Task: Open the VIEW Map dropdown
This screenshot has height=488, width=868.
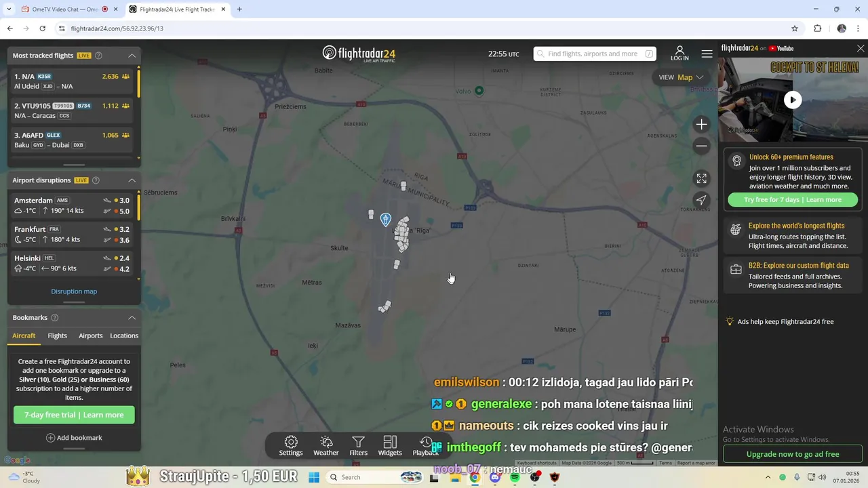Action: pos(681,77)
